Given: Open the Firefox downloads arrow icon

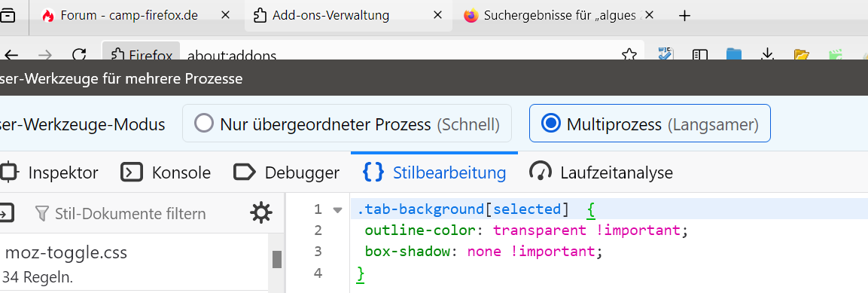Looking at the screenshot, I should (x=767, y=54).
